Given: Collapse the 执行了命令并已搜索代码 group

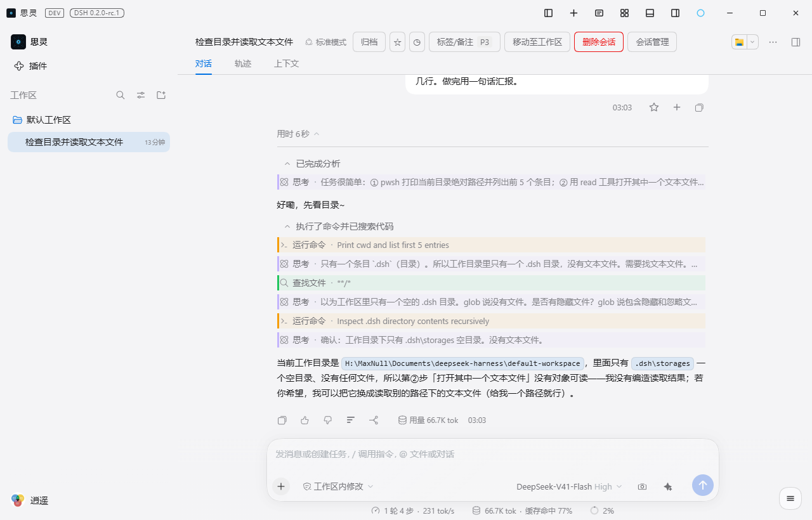Looking at the screenshot, I should coord(339,226).
